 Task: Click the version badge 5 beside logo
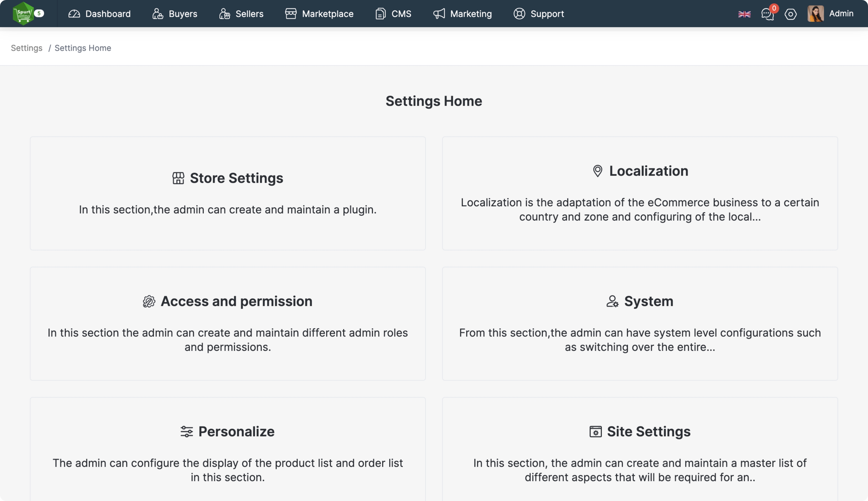click(39, 13)
